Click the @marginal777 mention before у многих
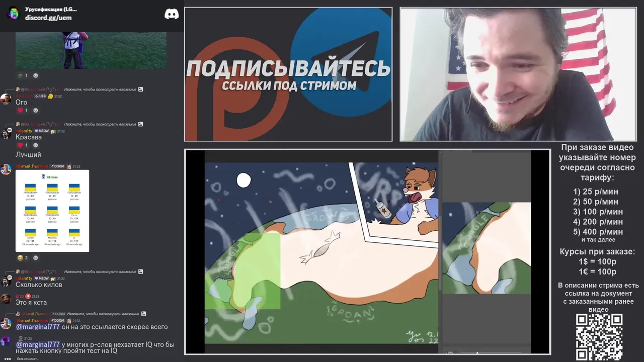The image size is (644, 362). pyautogui.click(x=38, y=344)
